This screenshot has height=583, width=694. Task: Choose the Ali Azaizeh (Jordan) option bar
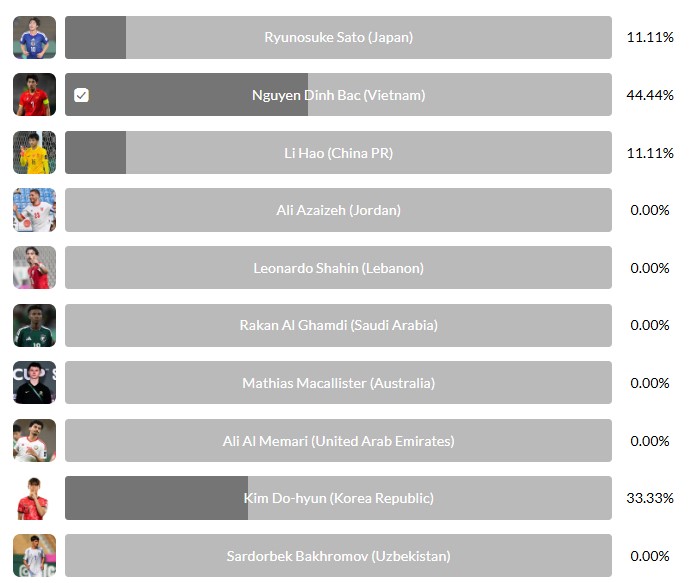(x=338, y=210)
